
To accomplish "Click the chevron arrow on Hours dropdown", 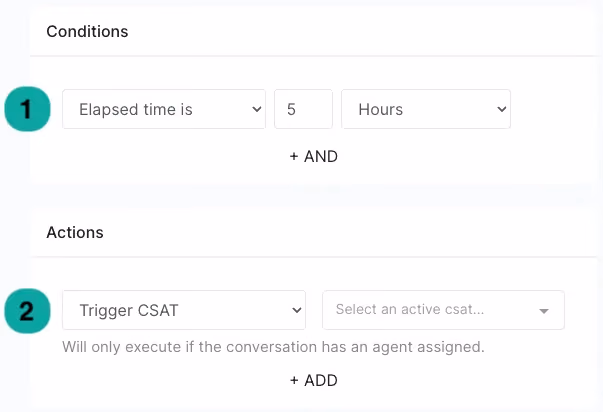I will 501,110.
